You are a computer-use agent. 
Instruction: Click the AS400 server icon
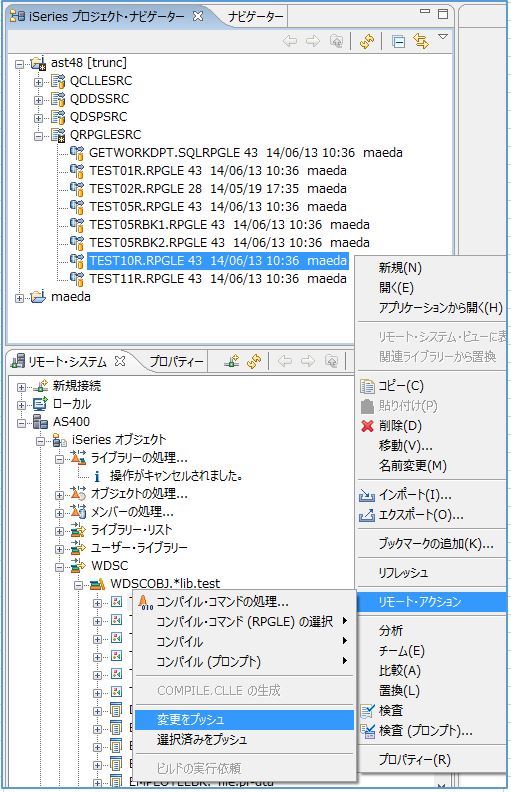[40, 422]
